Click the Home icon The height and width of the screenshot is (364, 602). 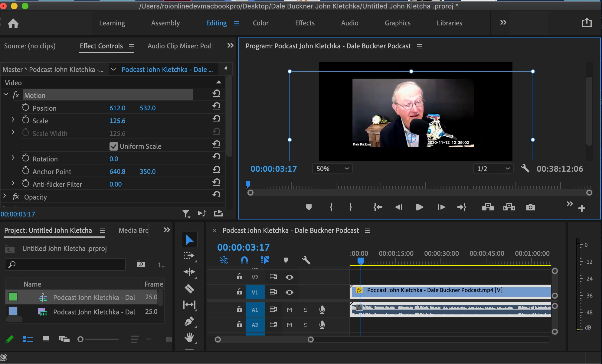[x=13, y=23]
